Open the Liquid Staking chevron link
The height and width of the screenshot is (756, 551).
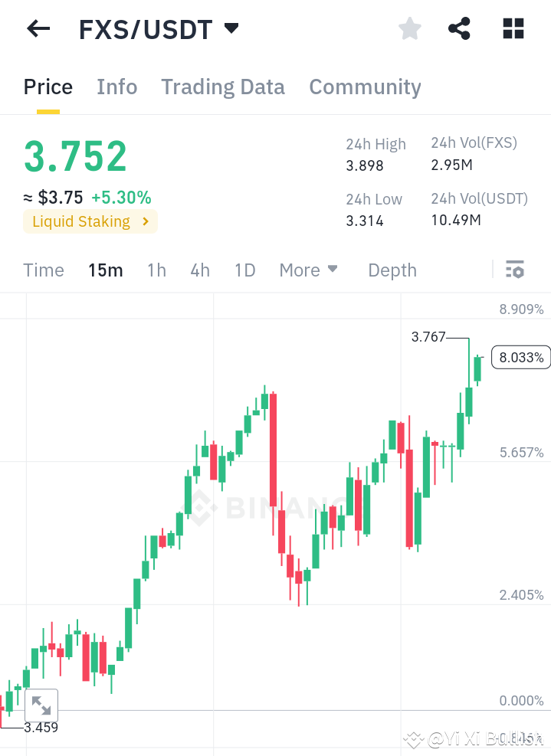coord(144,221)
